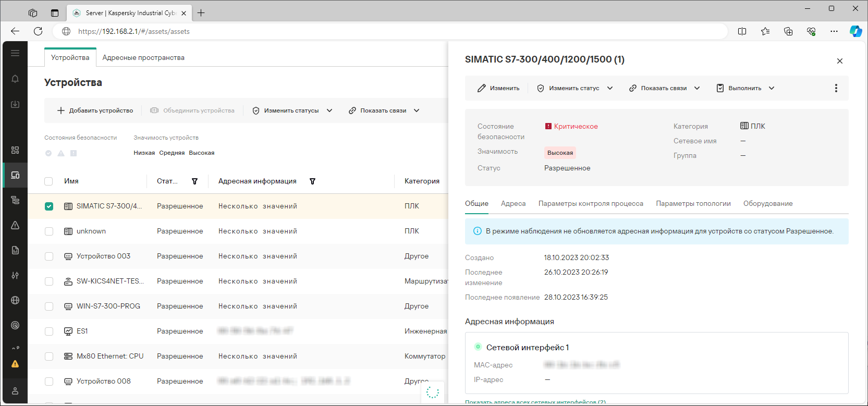868x406 pixels.
Task: Open the Оборудование tab
Action: pyautogui.click(x=768, y=203)
